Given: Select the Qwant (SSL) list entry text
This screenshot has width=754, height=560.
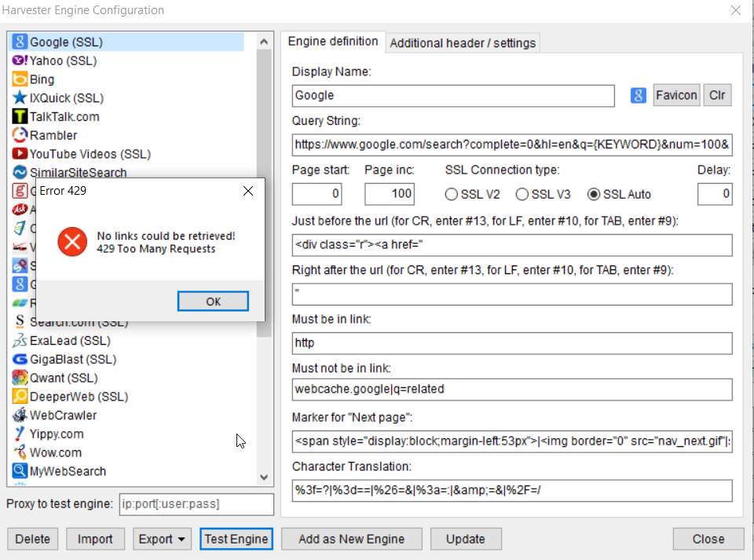Looking at the screenshot, I should [x=64, y=379].
